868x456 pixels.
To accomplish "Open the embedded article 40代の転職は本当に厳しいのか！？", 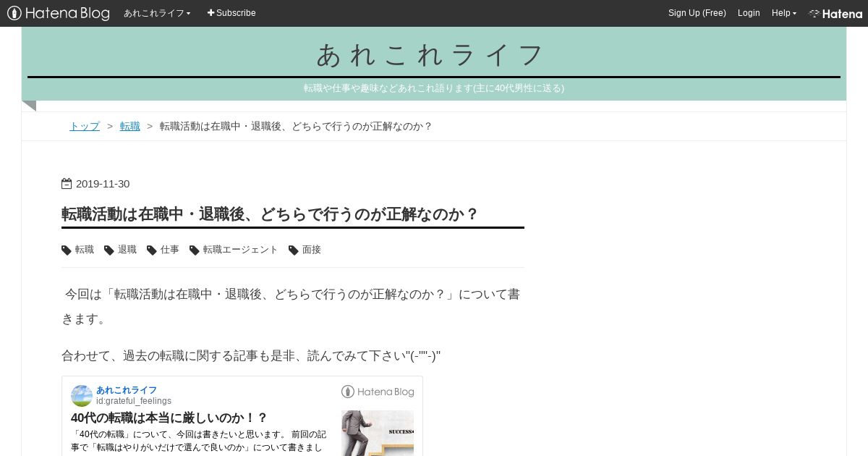I will tap(169, 418).
